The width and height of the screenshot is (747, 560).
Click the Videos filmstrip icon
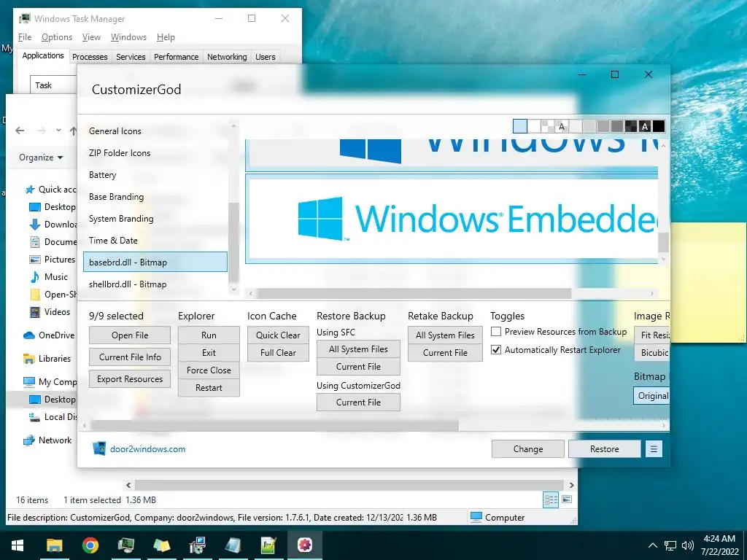click(35, 312)
